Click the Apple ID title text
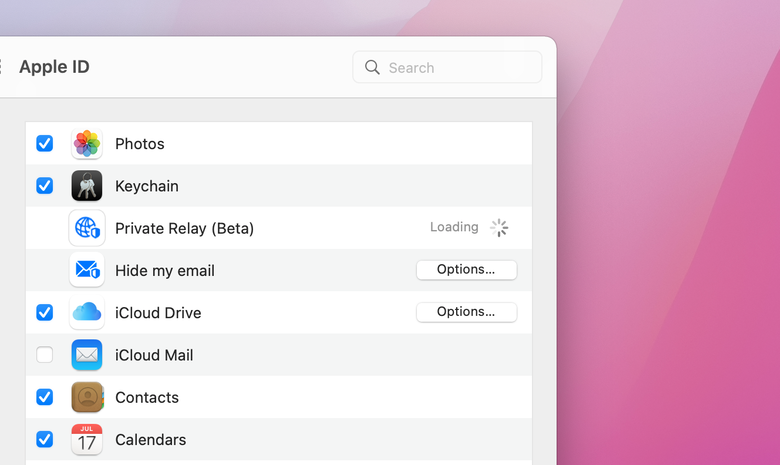Image resolution: width=780 pixels, height=465 pixels. 54,67
